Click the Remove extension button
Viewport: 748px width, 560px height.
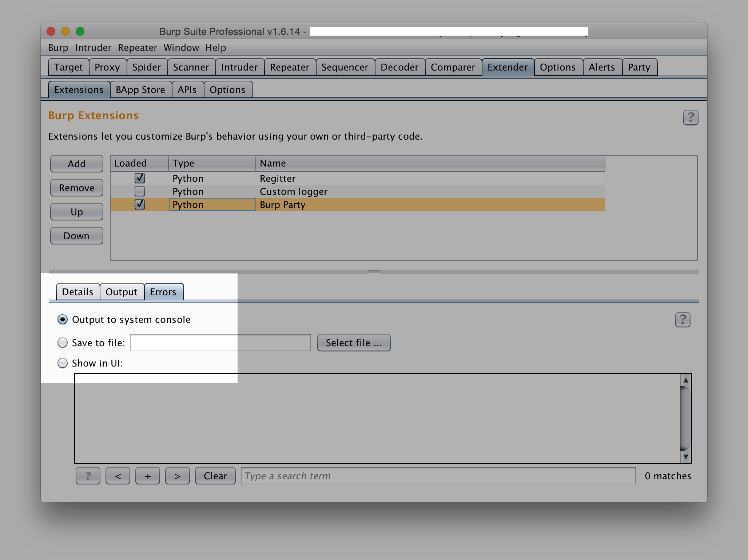click(76, 188)
